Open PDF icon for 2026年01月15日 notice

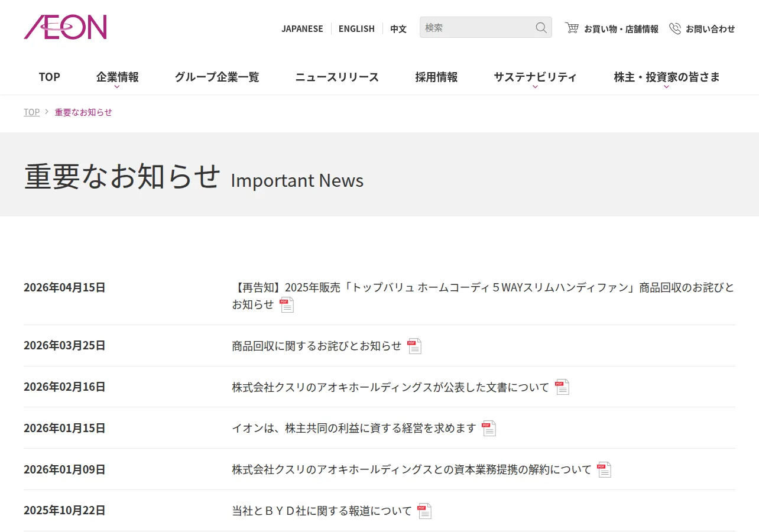489,428
